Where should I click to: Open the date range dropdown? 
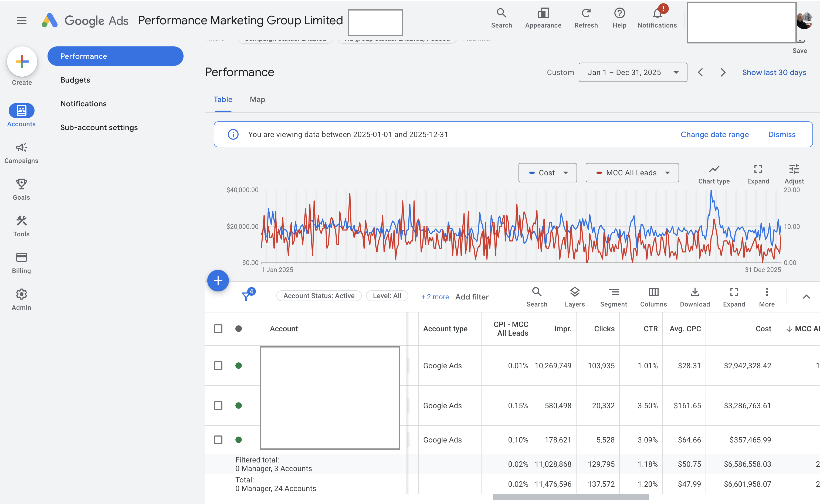point(633,72)
